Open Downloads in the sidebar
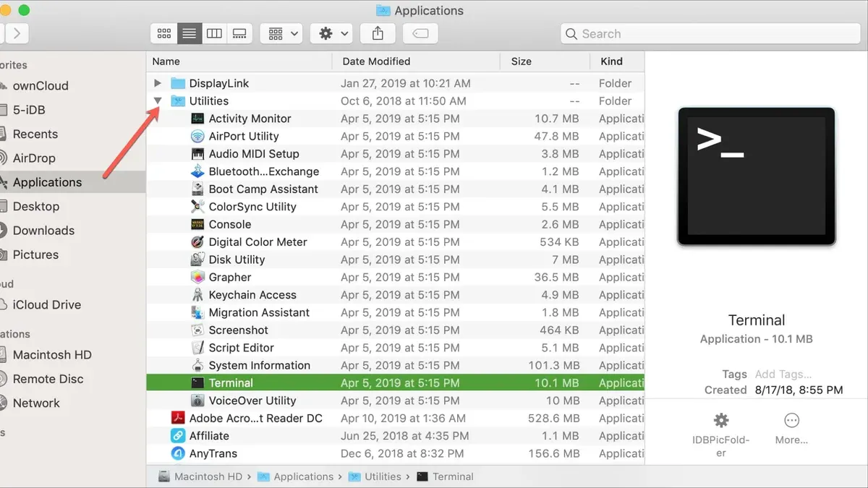 pyautogui.click(x=43, y=231)
